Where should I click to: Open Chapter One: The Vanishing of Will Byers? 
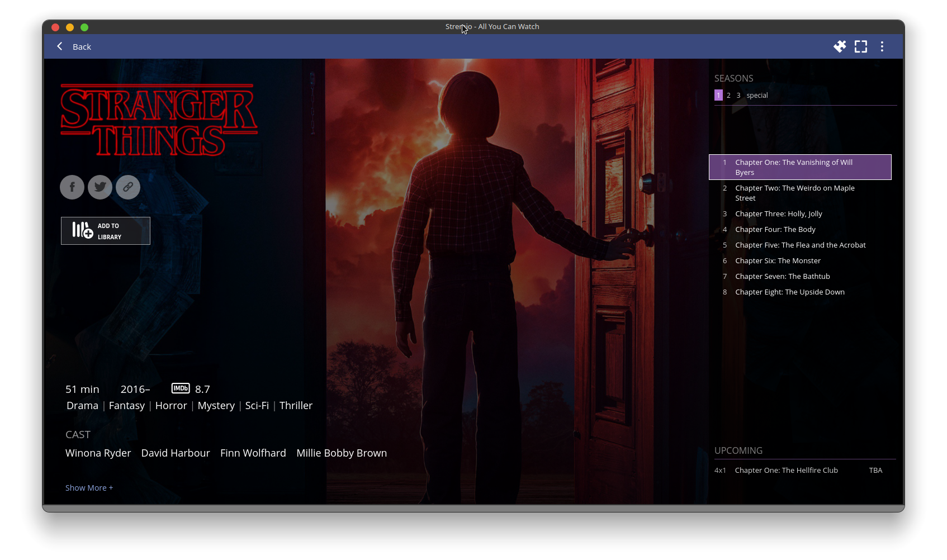coord(800,167)
